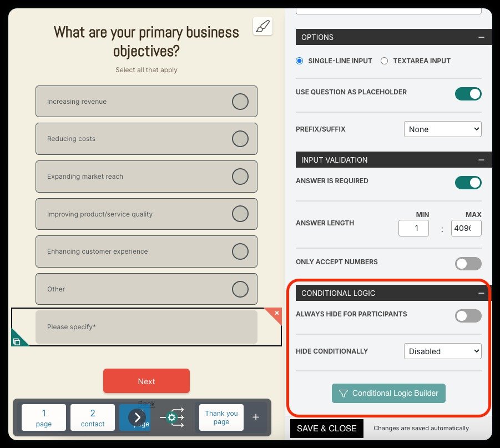The image size is (500, 448).
Task: Check the Expanding market reach option
Action: pos(240,177)
